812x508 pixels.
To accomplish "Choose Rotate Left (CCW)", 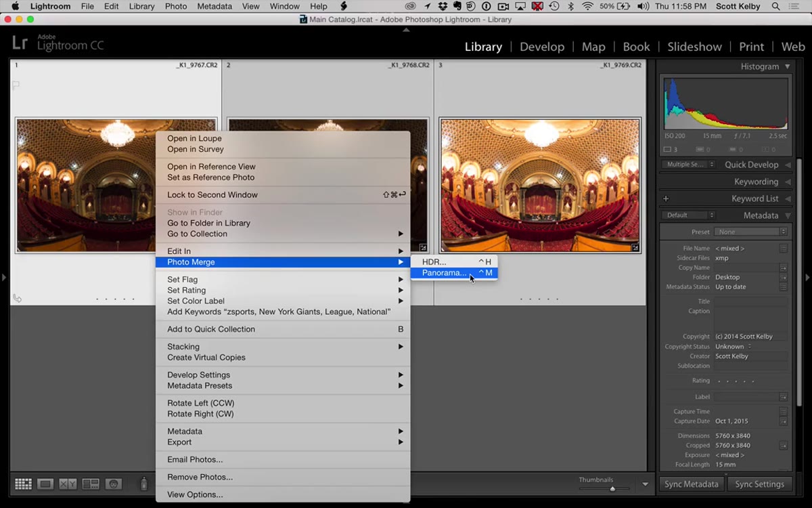I will [x=283, y=403].
